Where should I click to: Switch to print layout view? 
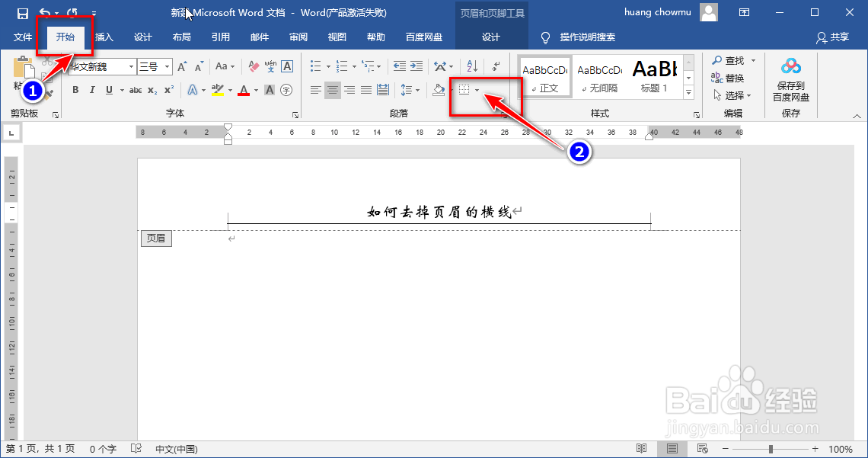pos(672,449)
